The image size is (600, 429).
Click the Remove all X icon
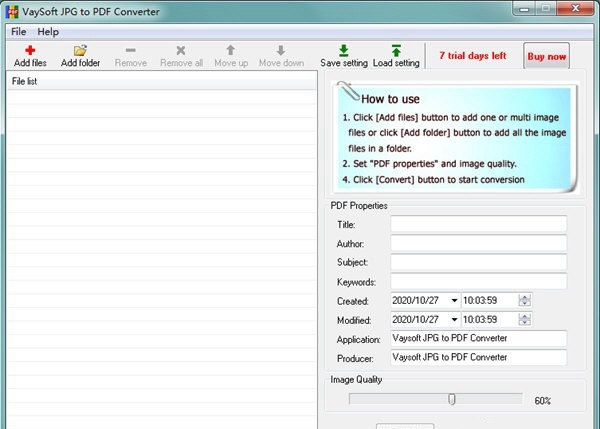click(181, 50)
